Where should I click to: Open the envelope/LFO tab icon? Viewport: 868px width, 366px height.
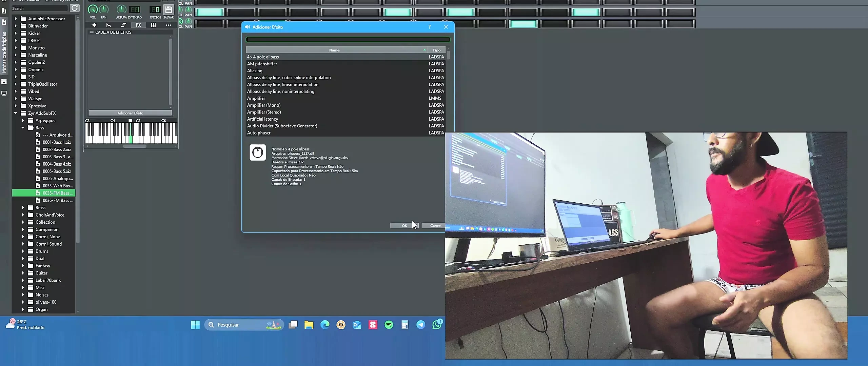tap(108, 25)
